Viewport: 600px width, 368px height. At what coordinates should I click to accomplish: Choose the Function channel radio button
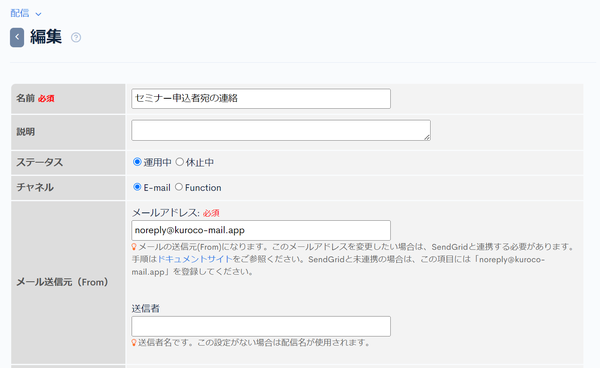coord(179,187)
